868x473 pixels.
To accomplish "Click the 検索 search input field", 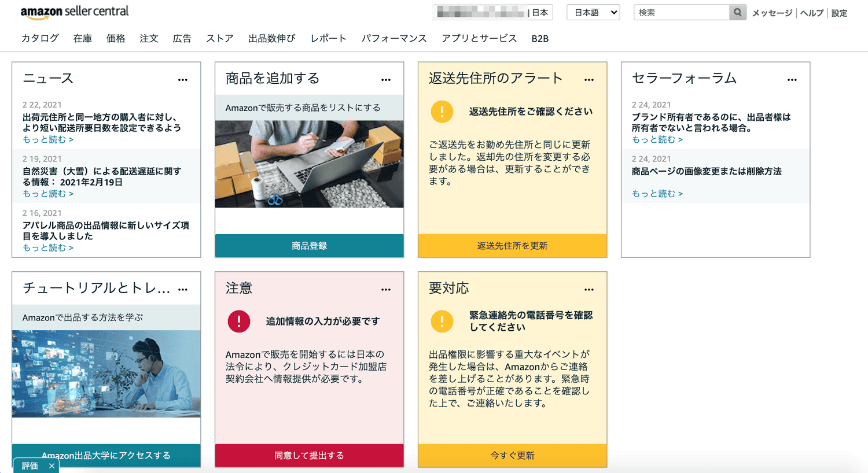I will [682, 12].
